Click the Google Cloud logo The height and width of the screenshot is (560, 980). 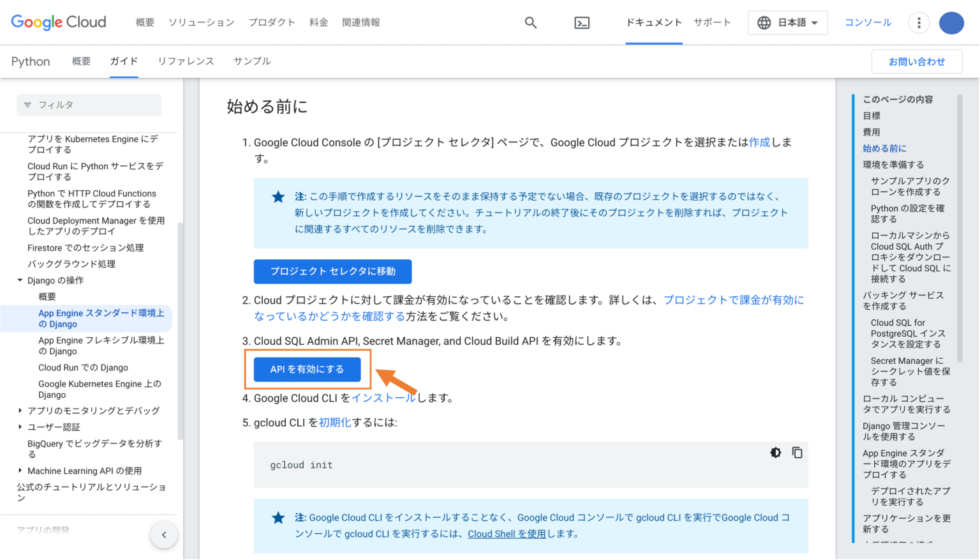(58, 22)
